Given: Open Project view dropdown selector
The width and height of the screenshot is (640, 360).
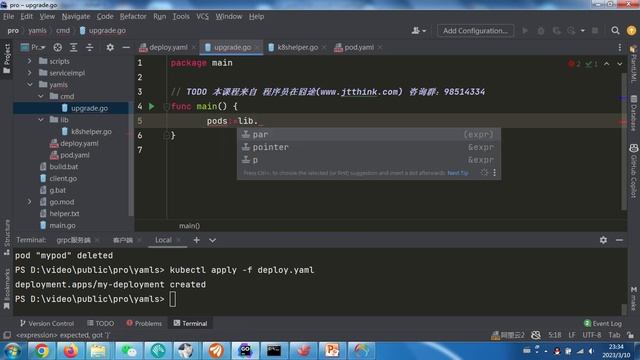Looking at the screenshot, I should coord(33,47).
